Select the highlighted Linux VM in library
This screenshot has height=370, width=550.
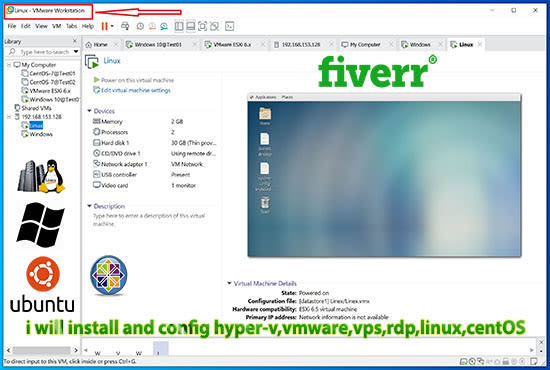tap(36, 125)
